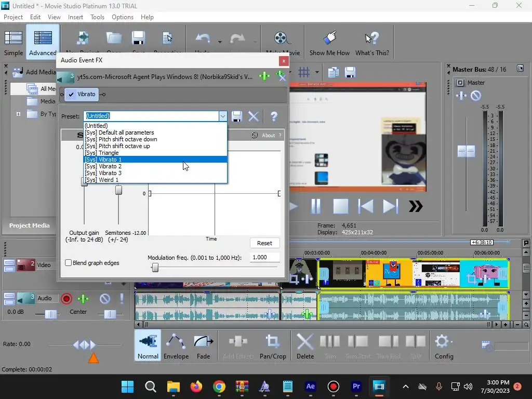This screenshot has width=532, height=399.
Task: Click the Undo arrow icon
Action: (x=203, y=38)
